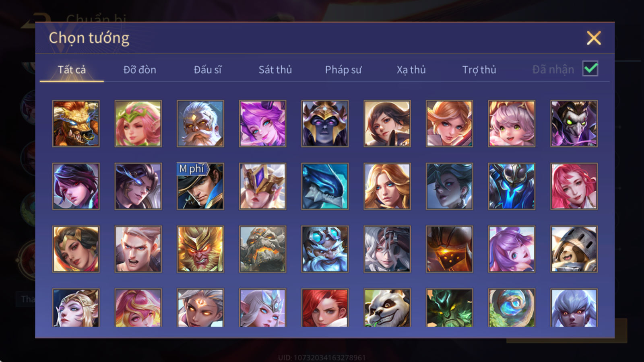Close the 'Chọn tướng' dialog
This screenshot has width=644, height=362.
click(594, 38)
